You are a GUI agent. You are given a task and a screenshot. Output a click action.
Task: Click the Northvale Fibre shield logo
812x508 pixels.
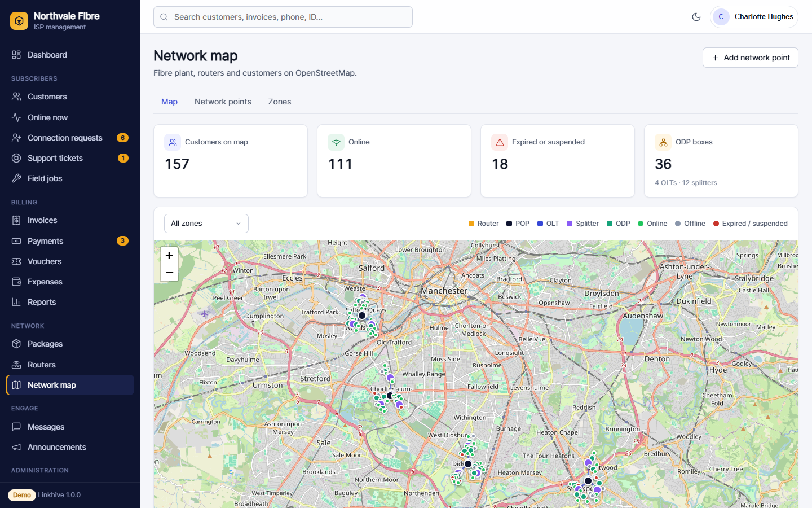(19, 21)
